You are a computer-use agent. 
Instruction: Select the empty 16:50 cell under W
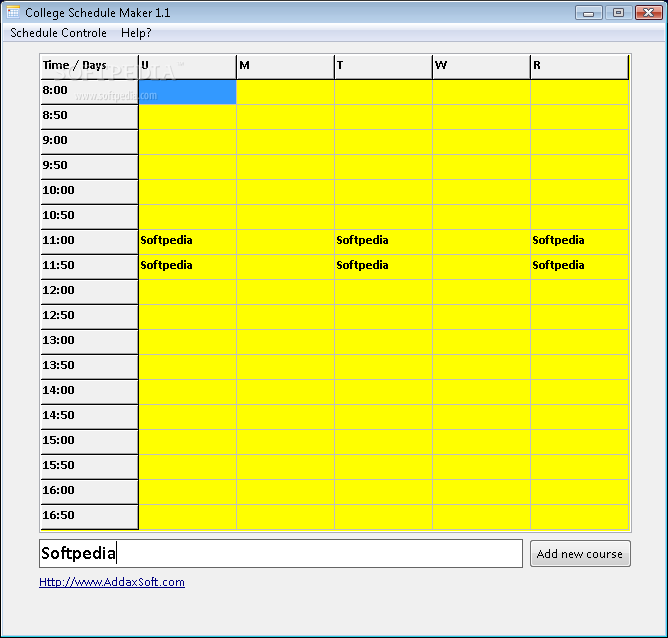pyautogui.click(x=481, y=517)
